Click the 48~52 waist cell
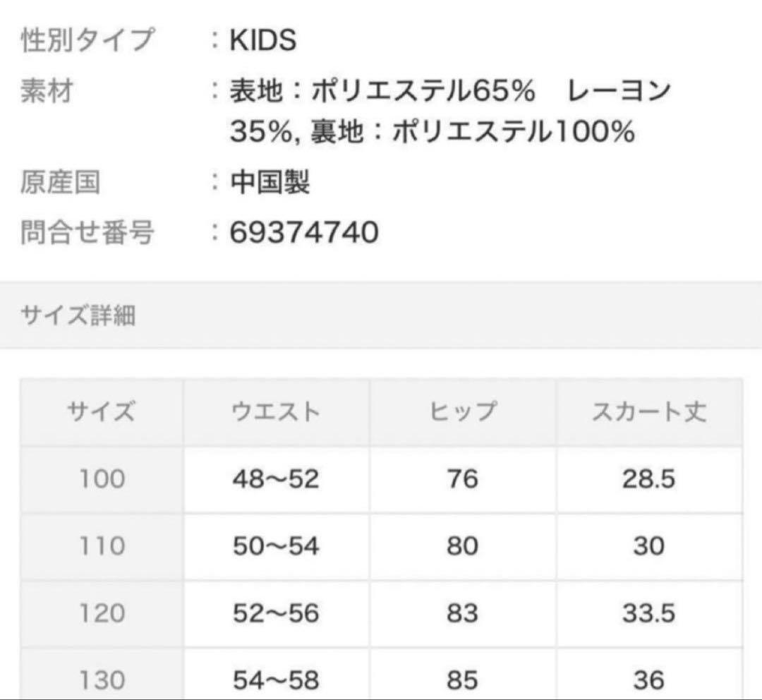Image resolution: width=762 pixels, height=700 pixels. [x=276, y=479]
